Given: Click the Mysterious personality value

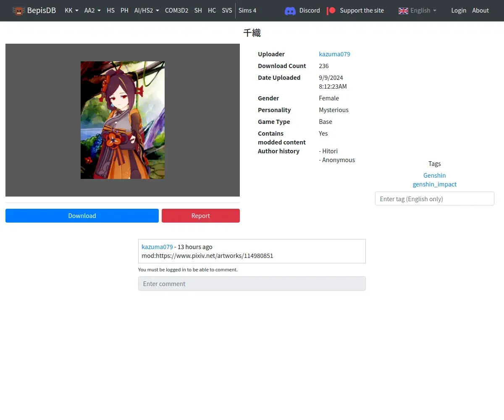Looking at the screenshot, I should click(x=333, y=110).
